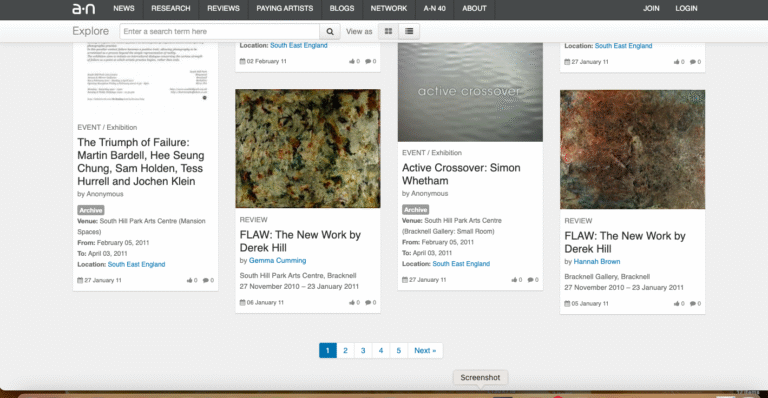Open author Gemma Cumming profile
Image resolution: width=768 pixels, height=398 pixels.
[277, 260]
